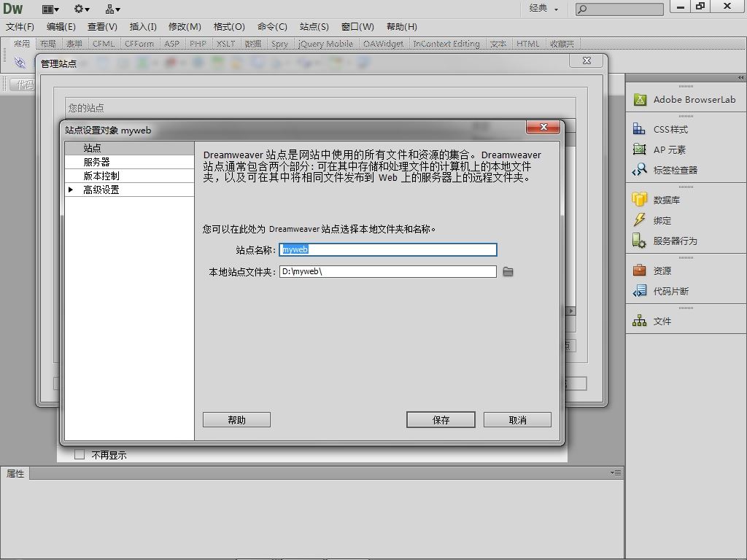The image size is (747, 560).
Task: Open the 数据库 panel icon
Action: [x=639, y=200]
